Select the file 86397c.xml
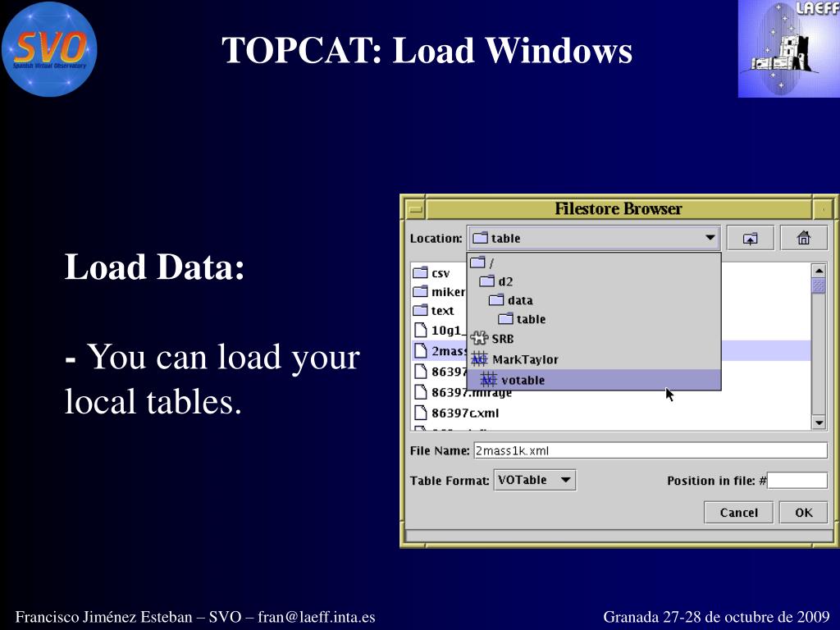Image resolution: width=840 pixels, height=630 pixels. pos(457,413)
